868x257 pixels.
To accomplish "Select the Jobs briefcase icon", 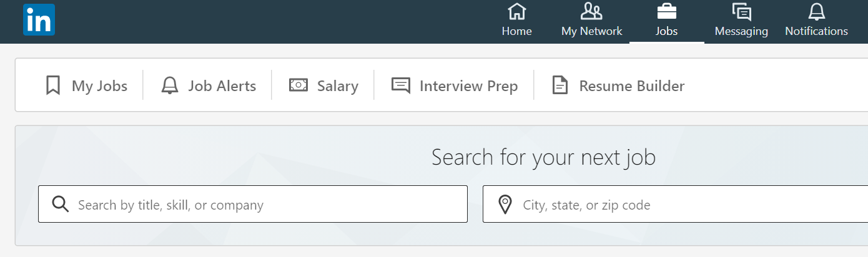I will coord(667,12).
